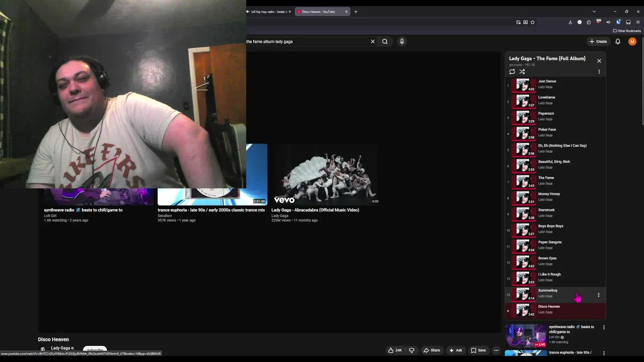Screen dimensions: 644x362
Task: Open browser downloads icon
Action: [x=570, y=22]
